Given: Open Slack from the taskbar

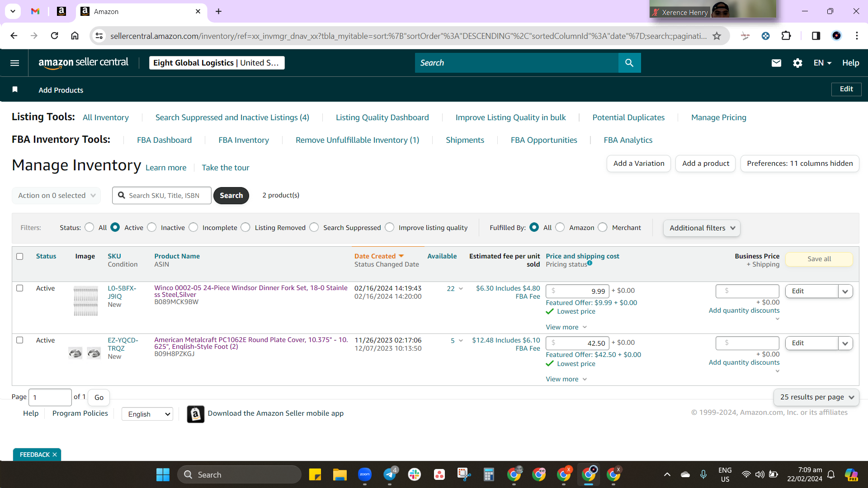Looking at the screenshot, I should click(x=414, y=474).
